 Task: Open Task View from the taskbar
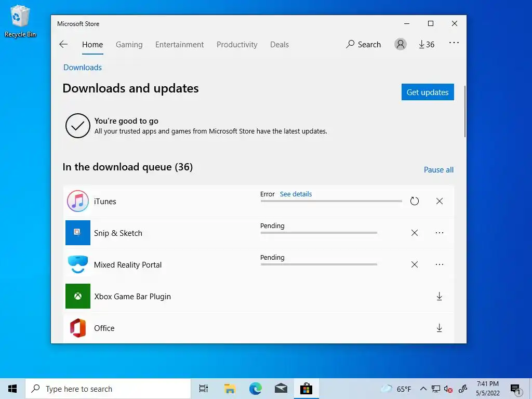[x=204, y=389]
